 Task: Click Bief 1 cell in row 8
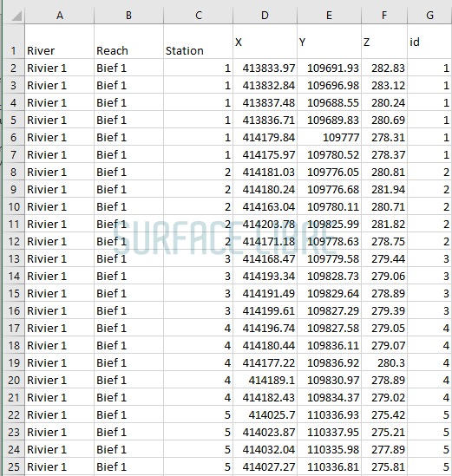click(x=128, y=173)
